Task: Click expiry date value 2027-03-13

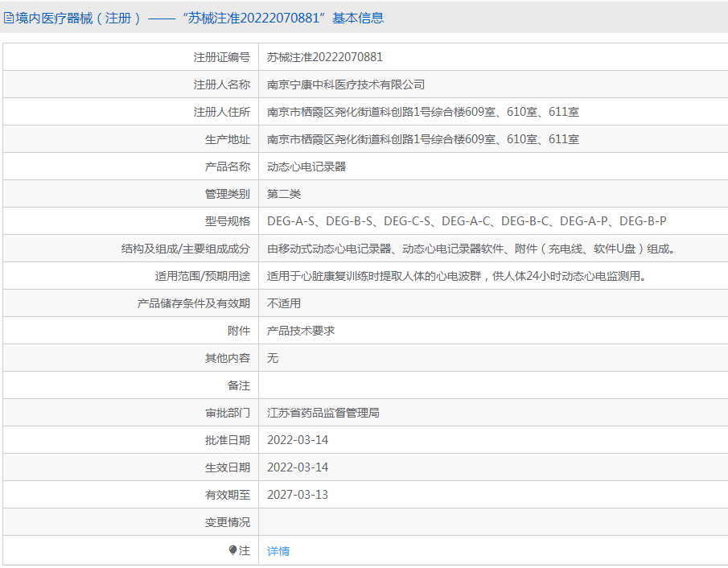Action: click(298, 495)
